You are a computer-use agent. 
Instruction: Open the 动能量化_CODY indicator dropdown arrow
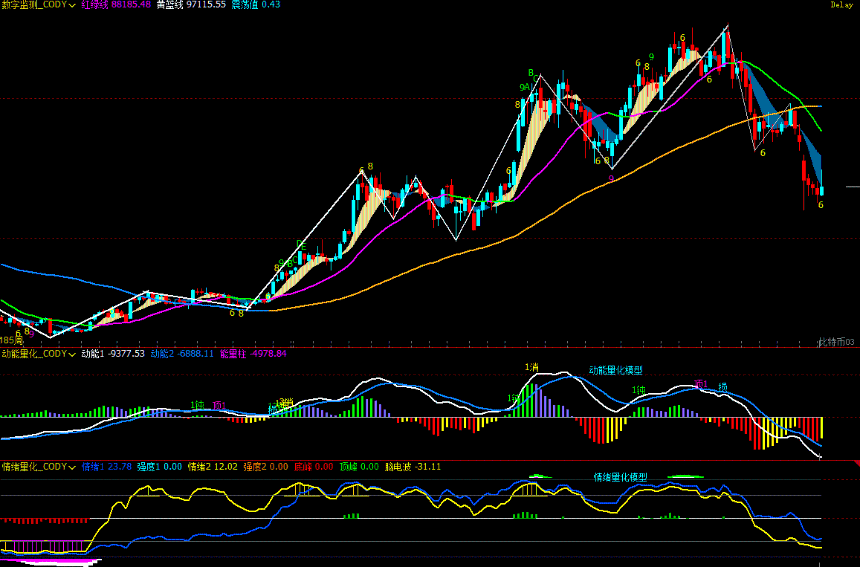click(73, 353)
